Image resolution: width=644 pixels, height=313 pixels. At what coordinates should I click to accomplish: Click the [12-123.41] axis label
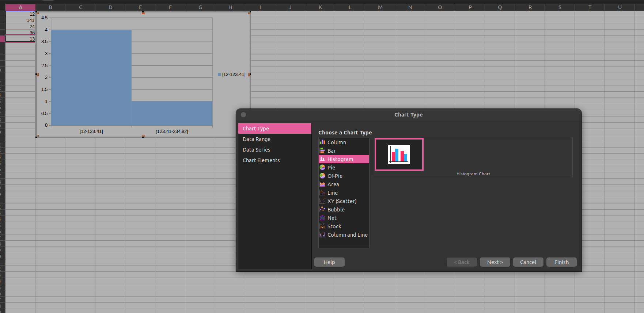pyautogui.click(x=91, y=131)
